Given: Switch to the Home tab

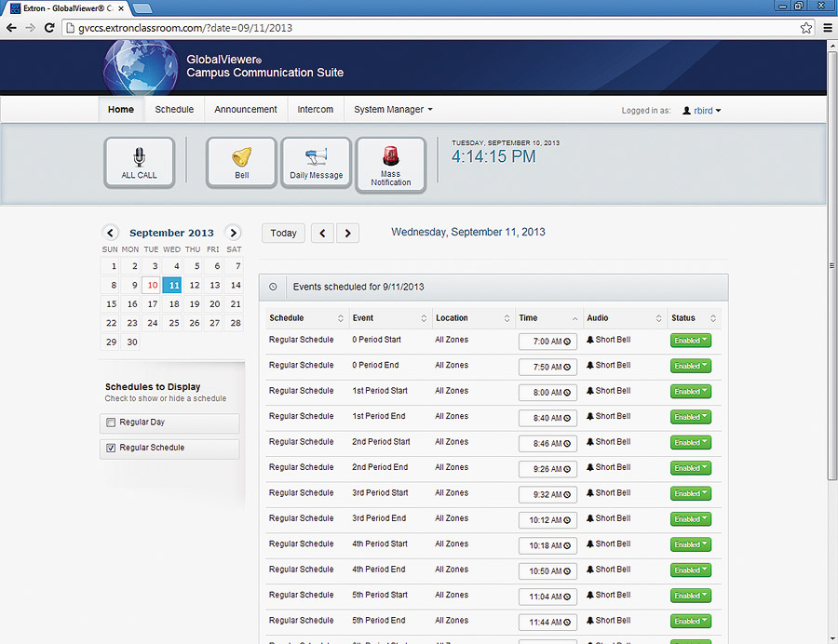Looking at the screenshot, I should tap(121, 110).
